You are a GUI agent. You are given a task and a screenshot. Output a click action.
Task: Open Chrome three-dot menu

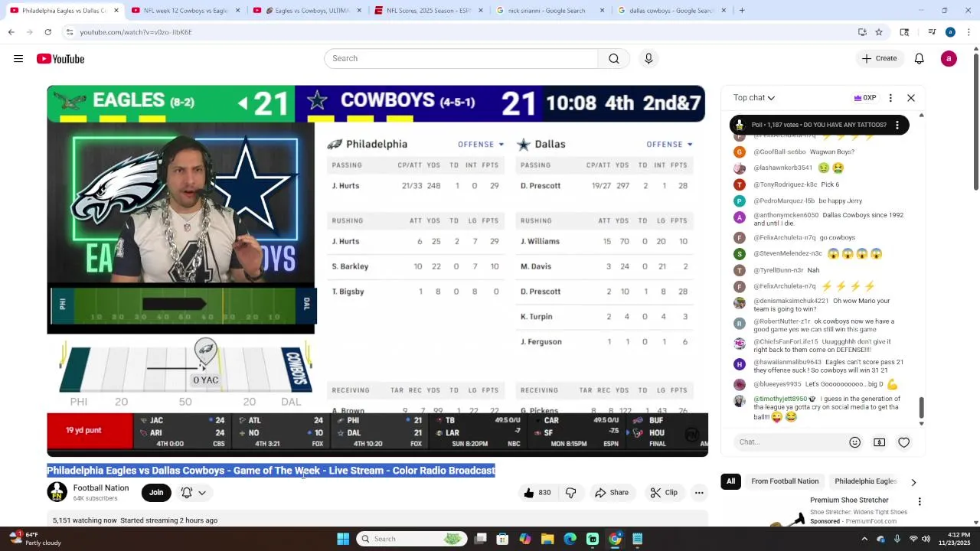(969, 32)
